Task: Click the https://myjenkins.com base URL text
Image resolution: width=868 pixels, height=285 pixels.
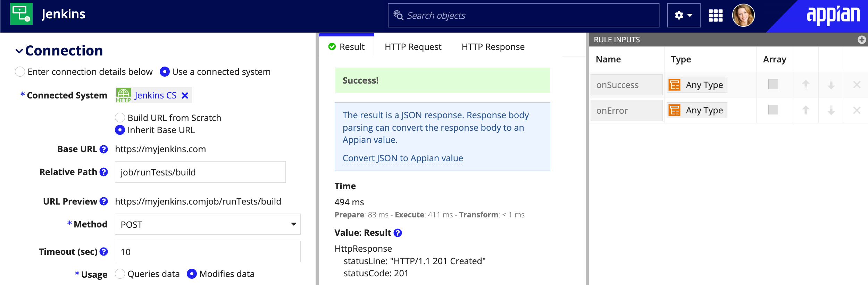Action: pyautogui.click(x=160, y=149)
